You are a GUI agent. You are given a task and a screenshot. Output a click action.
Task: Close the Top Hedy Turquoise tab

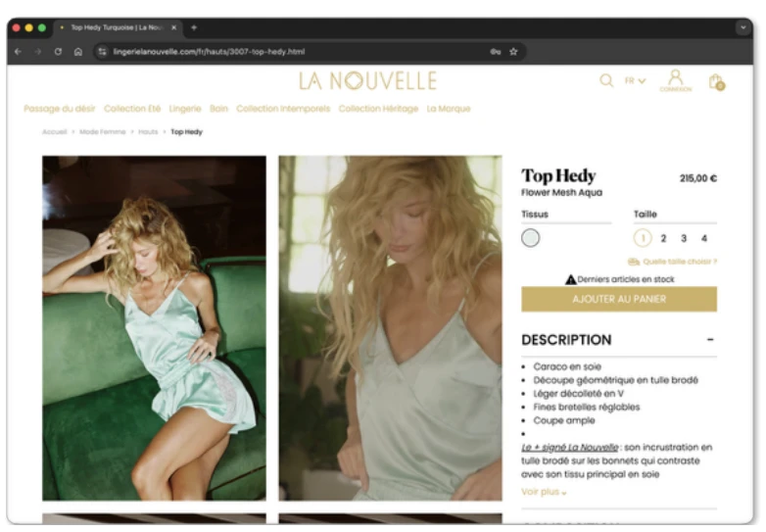pyautogui.click(x=174, y=27)
